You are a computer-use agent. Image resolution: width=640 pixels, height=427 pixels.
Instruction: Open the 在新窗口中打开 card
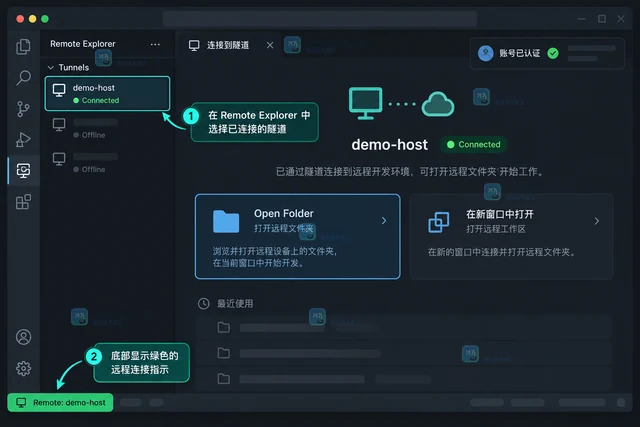pos(511,237)
